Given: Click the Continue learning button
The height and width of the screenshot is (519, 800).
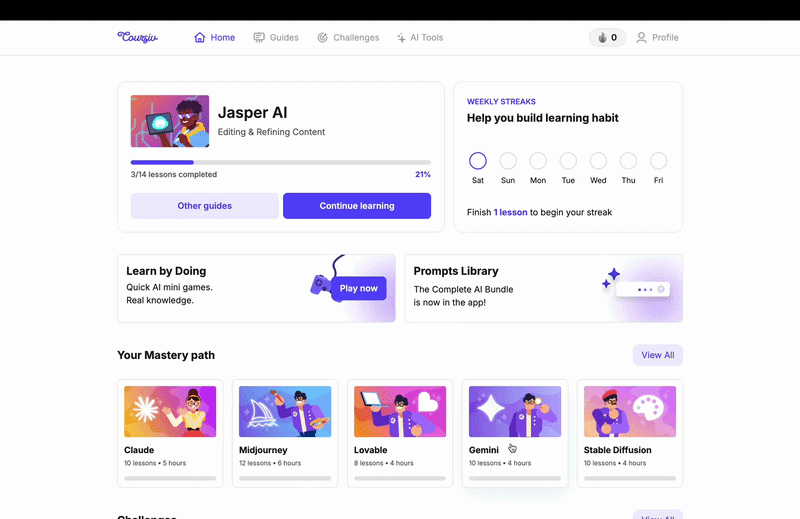Looking at the screenshot, I should 357,206.
